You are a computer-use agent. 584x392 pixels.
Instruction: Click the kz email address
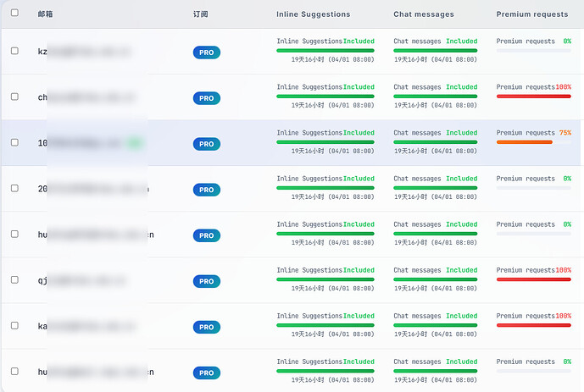point(85,52)
